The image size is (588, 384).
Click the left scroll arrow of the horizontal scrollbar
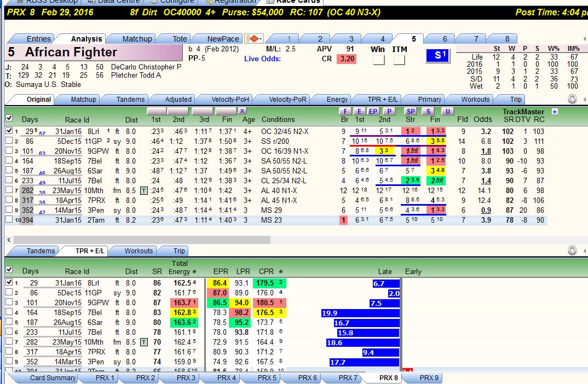tap(9, 240)
